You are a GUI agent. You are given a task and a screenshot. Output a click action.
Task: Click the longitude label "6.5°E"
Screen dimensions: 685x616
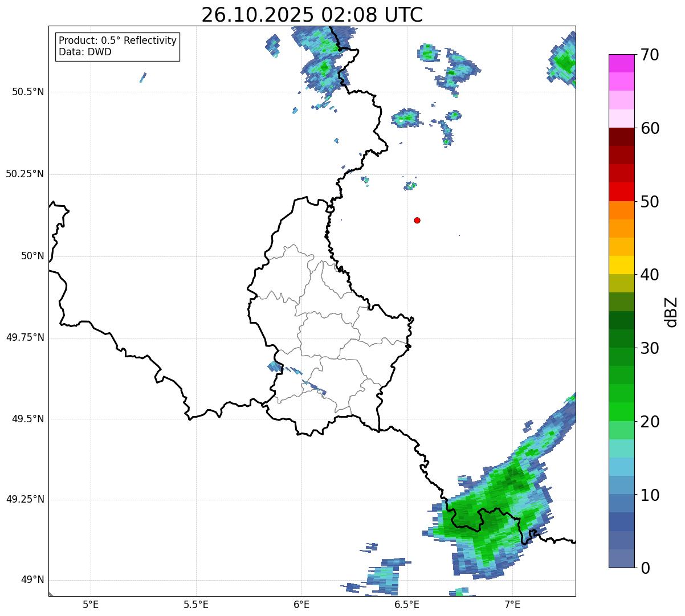407,605
